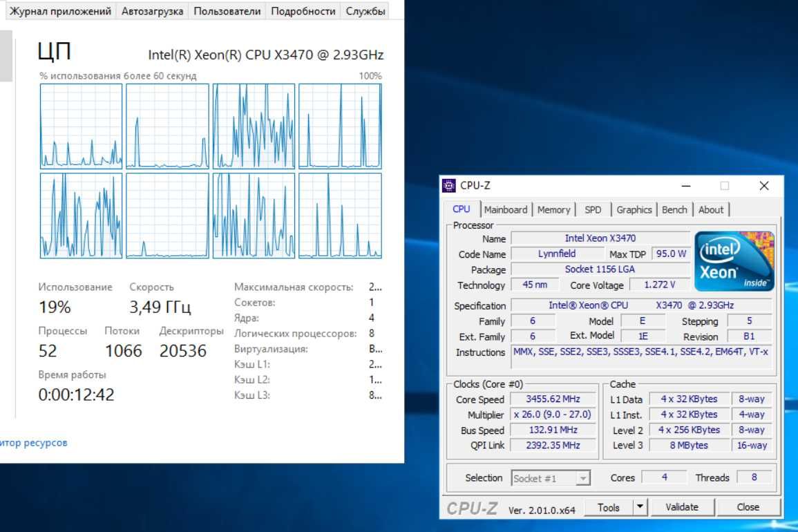Click the usage value 19% in Task Manager
Image resolution: width=798 pixels, height=532 pixels.
click(x=55, y=307)
